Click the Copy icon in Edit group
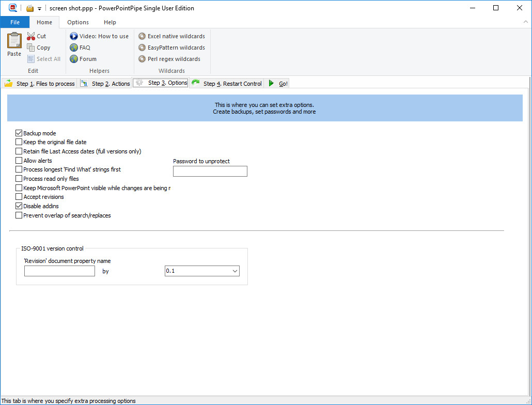This screenshot has width=532, height=405. [x=31, y=48]
